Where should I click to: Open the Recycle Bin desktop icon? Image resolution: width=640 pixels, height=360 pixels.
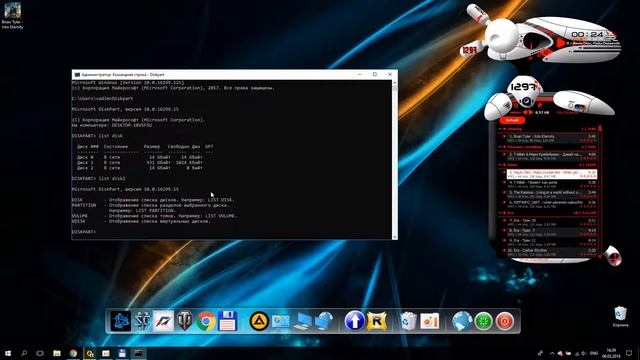620,317
